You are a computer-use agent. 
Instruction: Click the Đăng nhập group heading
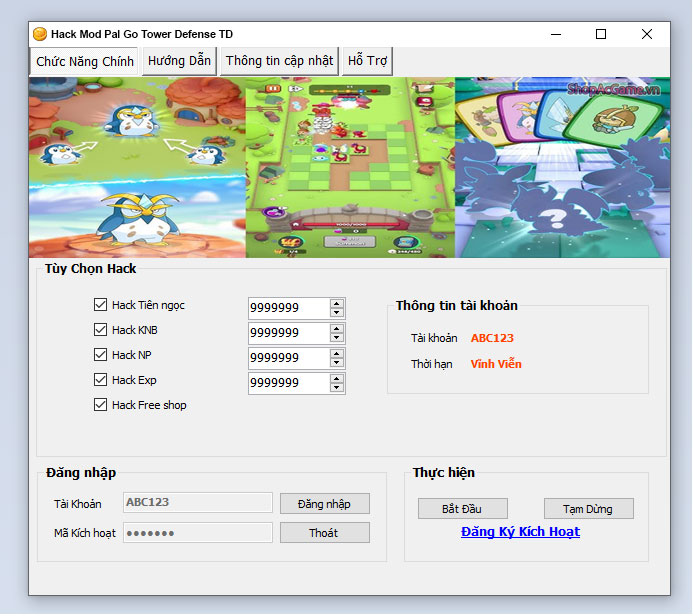pyautogui.click(x=81, y=472)
